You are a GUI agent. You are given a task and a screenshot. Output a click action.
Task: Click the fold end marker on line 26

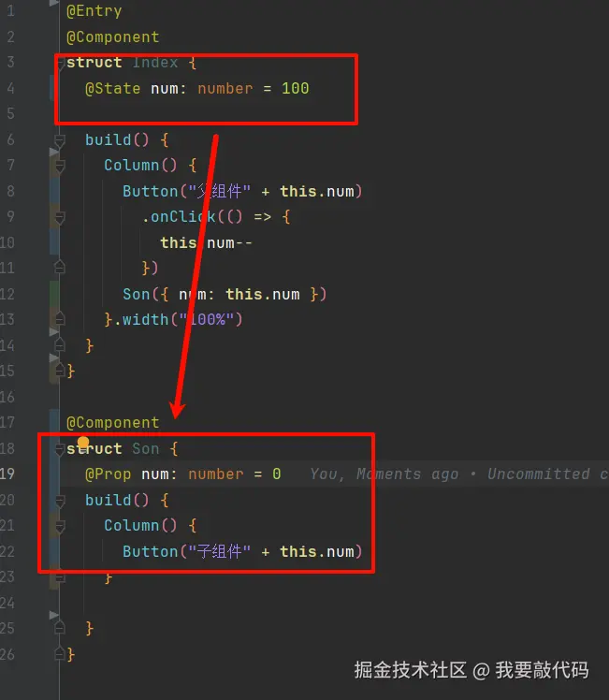click(59, 654)
